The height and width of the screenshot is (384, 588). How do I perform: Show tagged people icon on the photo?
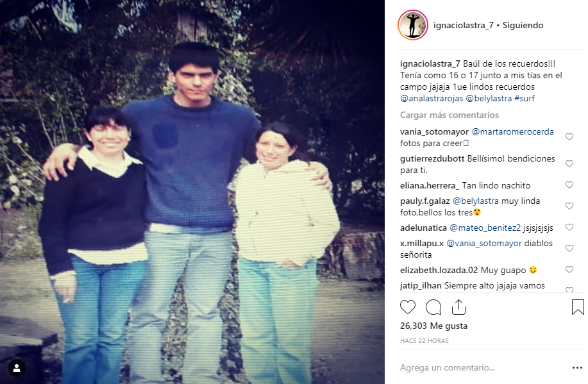(17, 368)
